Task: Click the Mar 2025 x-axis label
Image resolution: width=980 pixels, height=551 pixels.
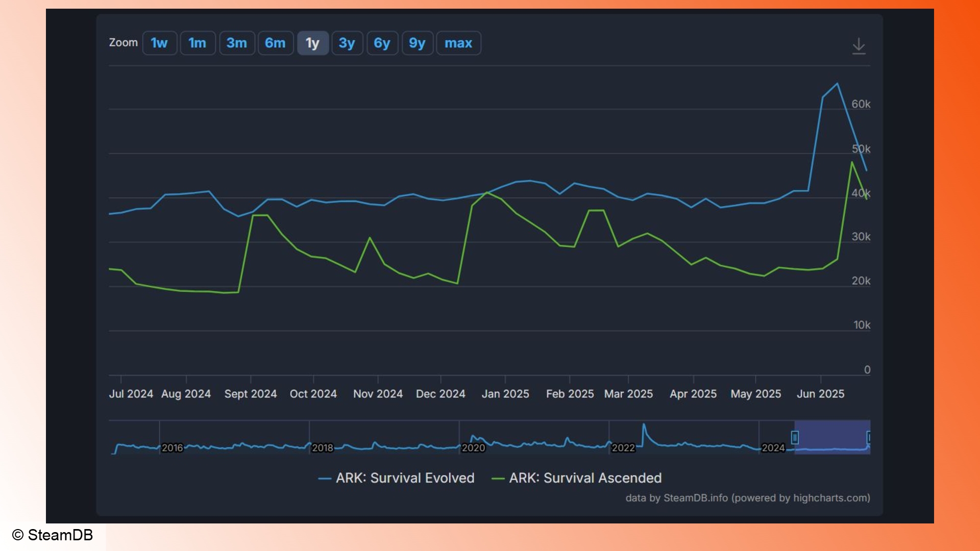Action: tap(629, 394)
